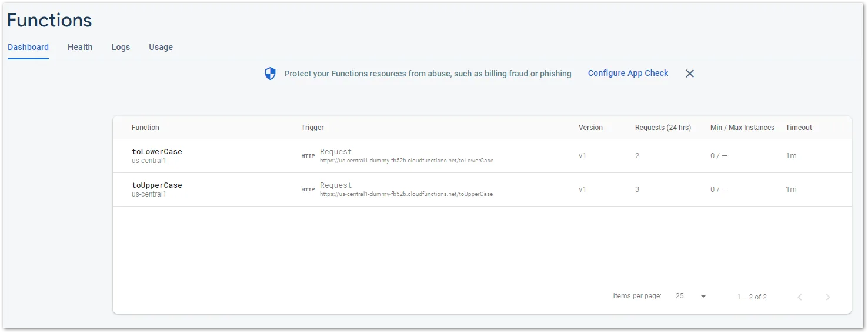Open the Dashboard tab
868x333 pixels.
(x=28, y=47)
